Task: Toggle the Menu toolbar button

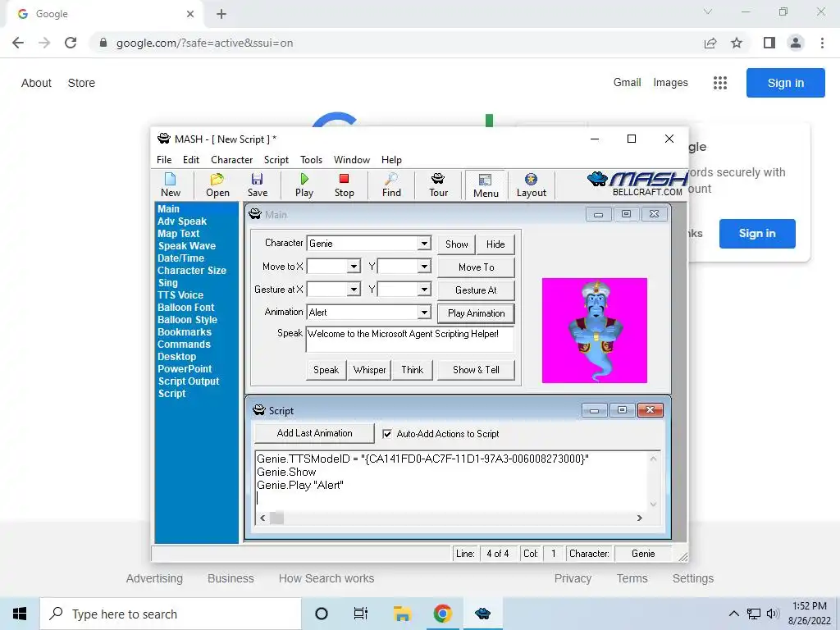Action: tap(486, 185)
